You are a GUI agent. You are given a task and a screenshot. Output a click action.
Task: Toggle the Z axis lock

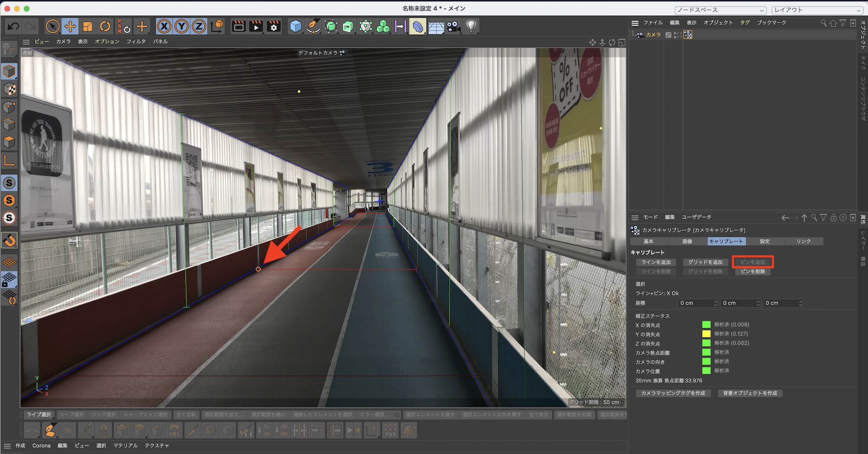pyautogui.click(x=199, y=27)
